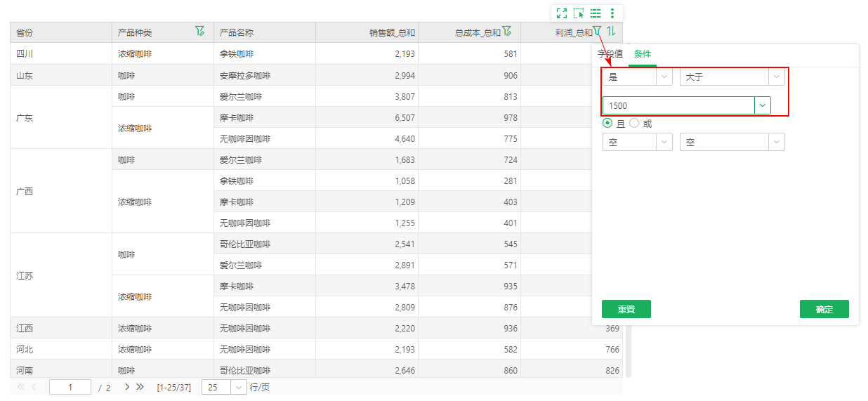Open the 大于 operator dropdown
Viewport: 868px width, 401px height.
732,77
